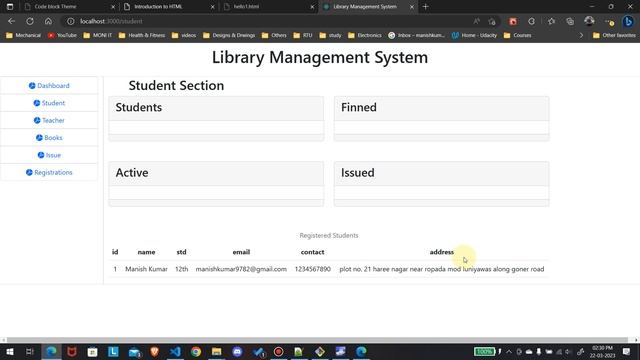The width and height of the screenshot is (640, 360).
Task: Click the browser Back arrow
Action: [11, 21]
